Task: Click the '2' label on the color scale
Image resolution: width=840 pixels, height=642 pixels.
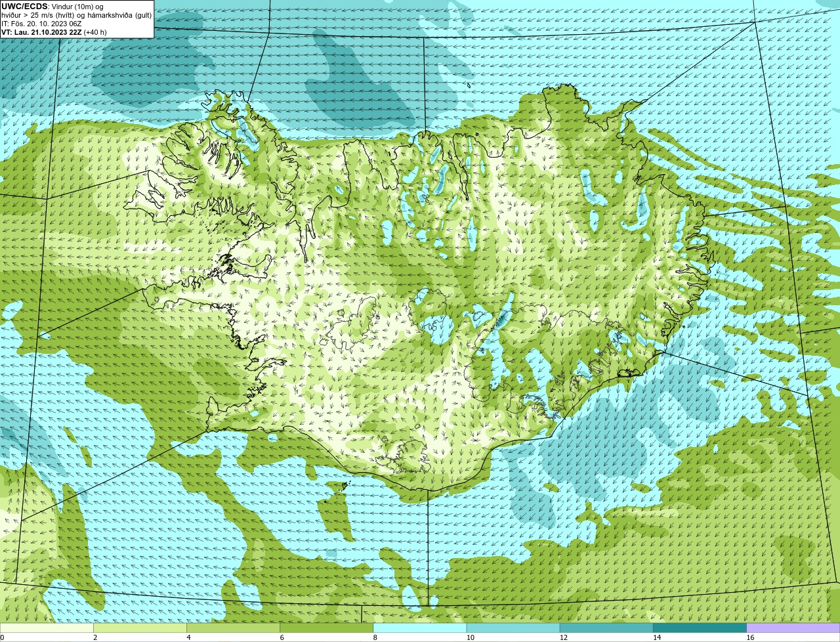Action: [x=95, y=637]
